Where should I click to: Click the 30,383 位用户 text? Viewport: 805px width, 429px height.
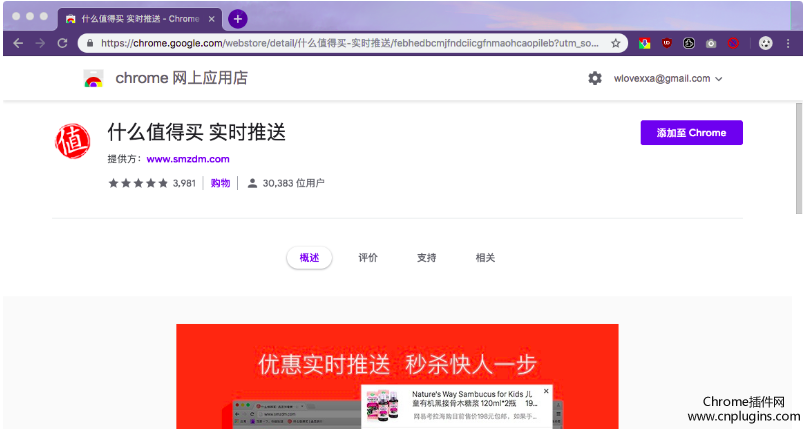click(x=293, y=183)
